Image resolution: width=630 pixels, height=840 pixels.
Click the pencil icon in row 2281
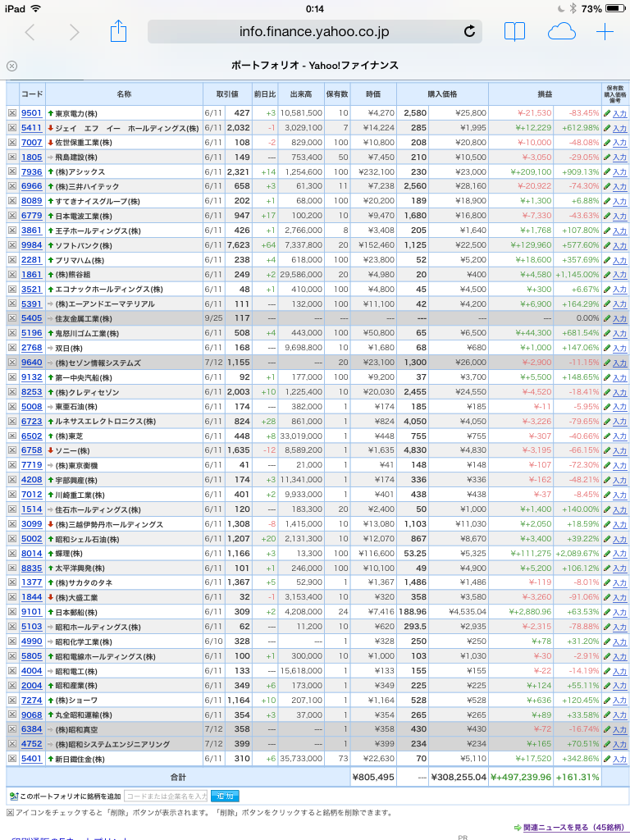(607, 260)
